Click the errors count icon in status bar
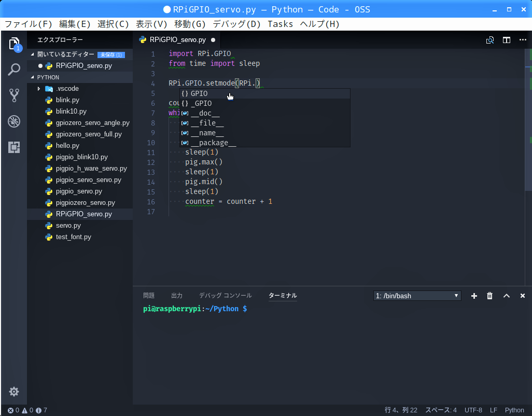 (10, 411)
